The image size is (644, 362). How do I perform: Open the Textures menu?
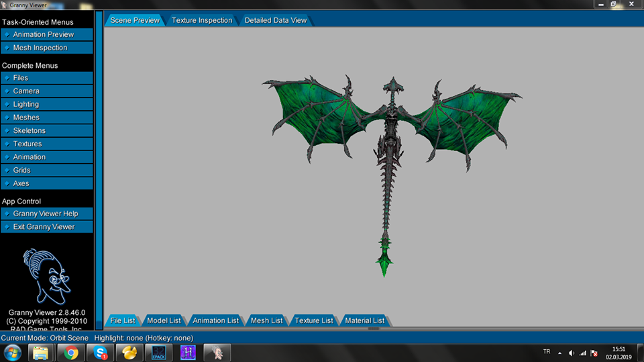[x=47, y=144]
